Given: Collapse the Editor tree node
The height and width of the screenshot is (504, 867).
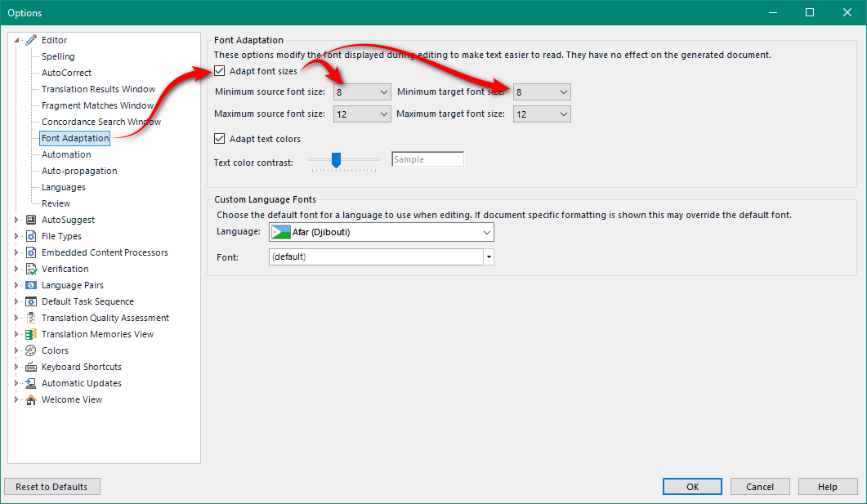Looking at the screenshot, I should click(16, 40).
